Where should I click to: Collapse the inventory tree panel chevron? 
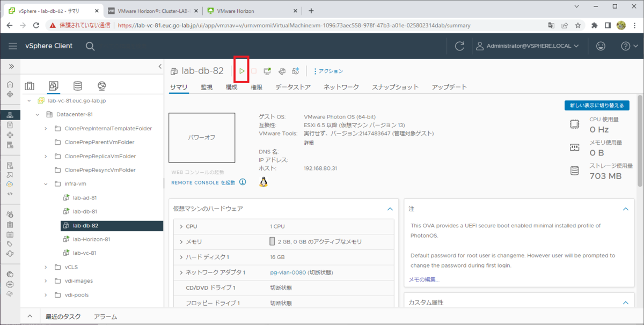coord(159,66)
